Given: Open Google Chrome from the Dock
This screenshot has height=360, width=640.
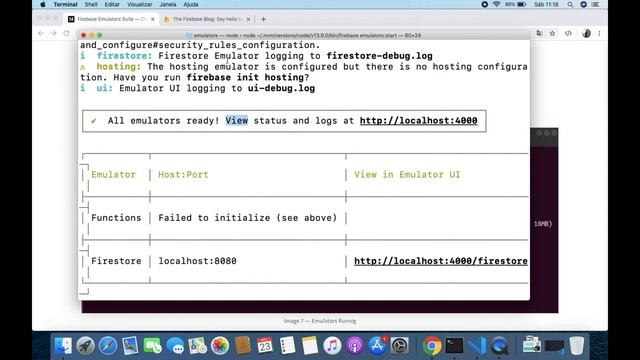Looking at the screenshot, I should 432,346.
